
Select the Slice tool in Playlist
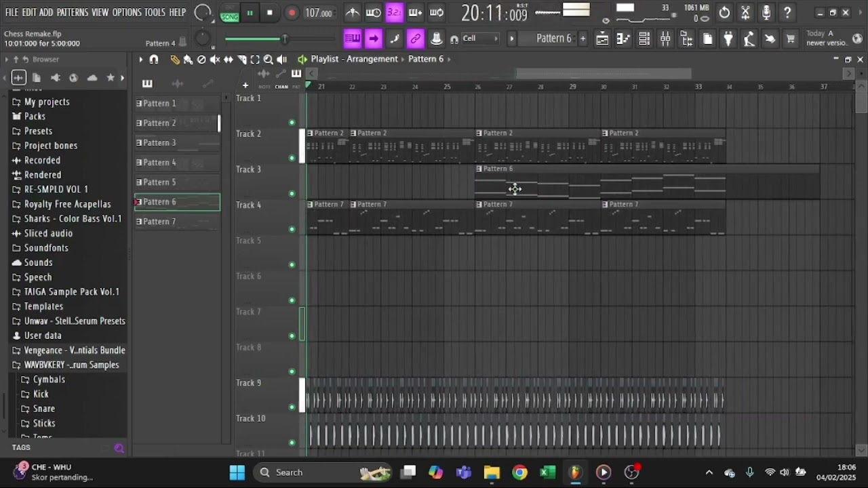tap(242, 60)
